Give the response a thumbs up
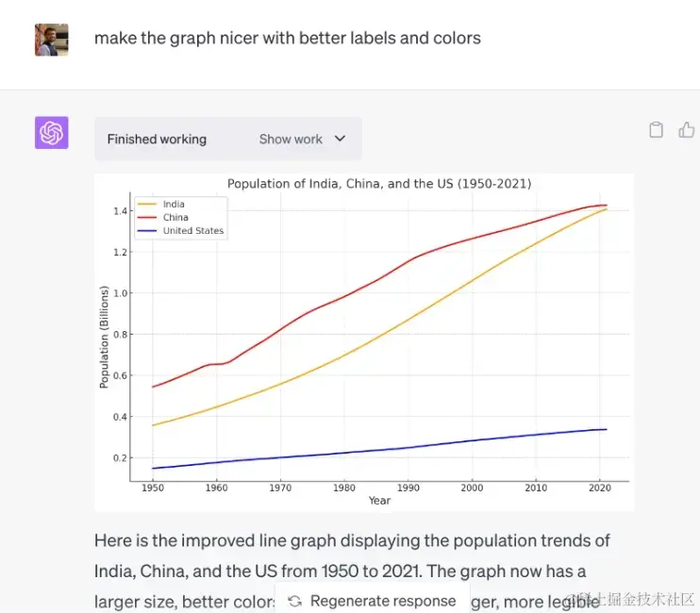 pyautogui.click(x=687, y=130)
